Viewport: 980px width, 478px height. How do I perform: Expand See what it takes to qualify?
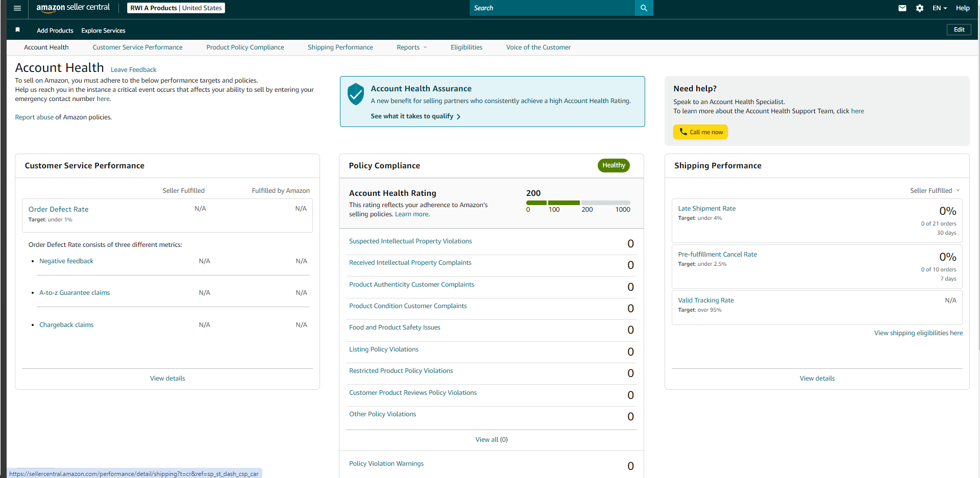415,116
